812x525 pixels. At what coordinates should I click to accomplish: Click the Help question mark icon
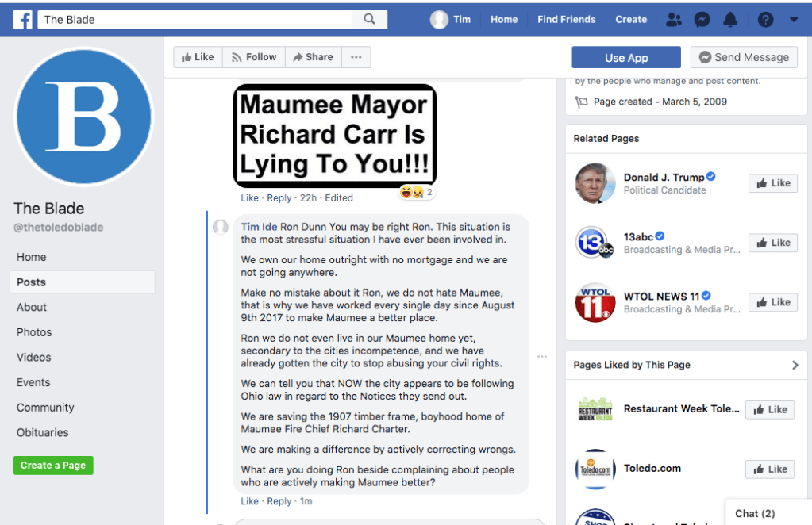pyautogui.click(x=765, y=20)
